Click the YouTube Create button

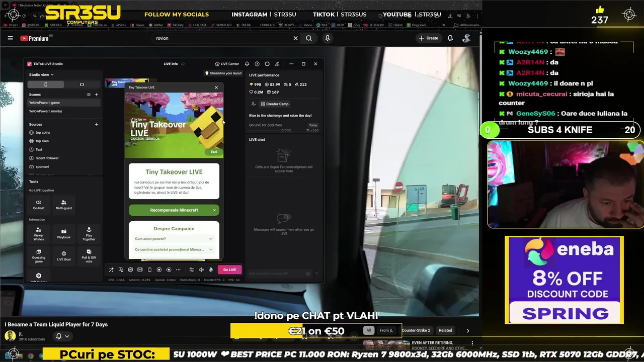428,38
